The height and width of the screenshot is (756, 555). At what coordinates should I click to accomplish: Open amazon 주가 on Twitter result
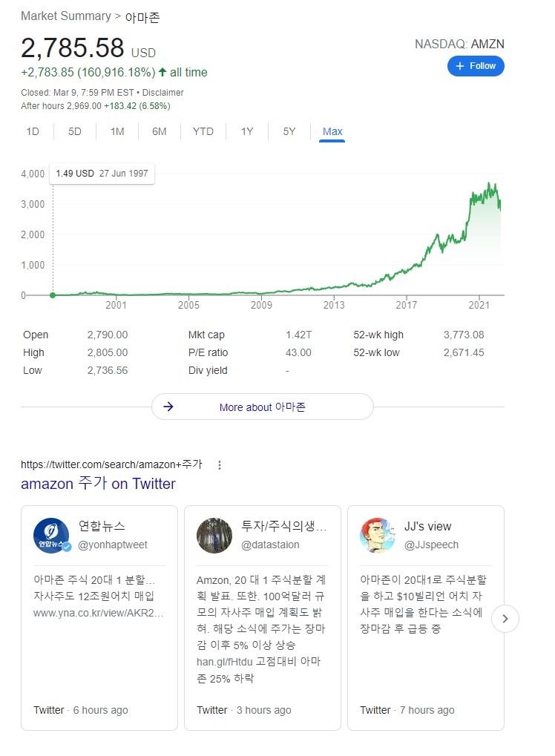tap(98, 484)
